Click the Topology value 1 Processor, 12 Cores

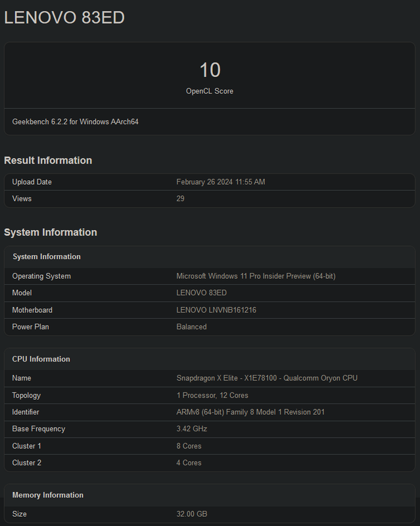tap(212, 395)
